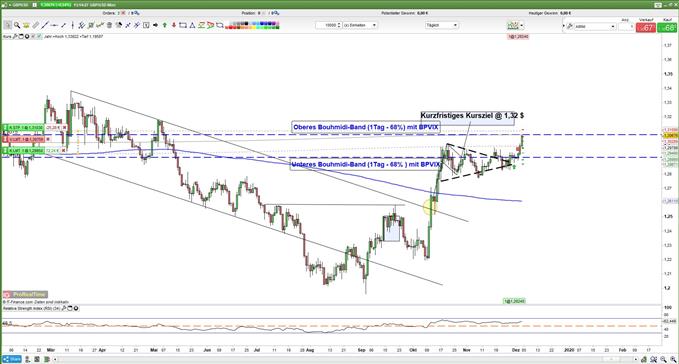Click the Relative Strength Index label
This screenshot has height=364, width=679.
[31, 309]
